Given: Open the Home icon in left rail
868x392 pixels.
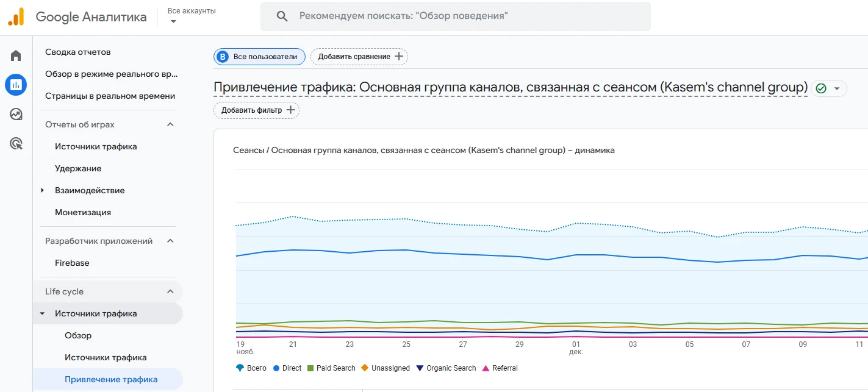Looking at the screenshot, I should point(16,56).
